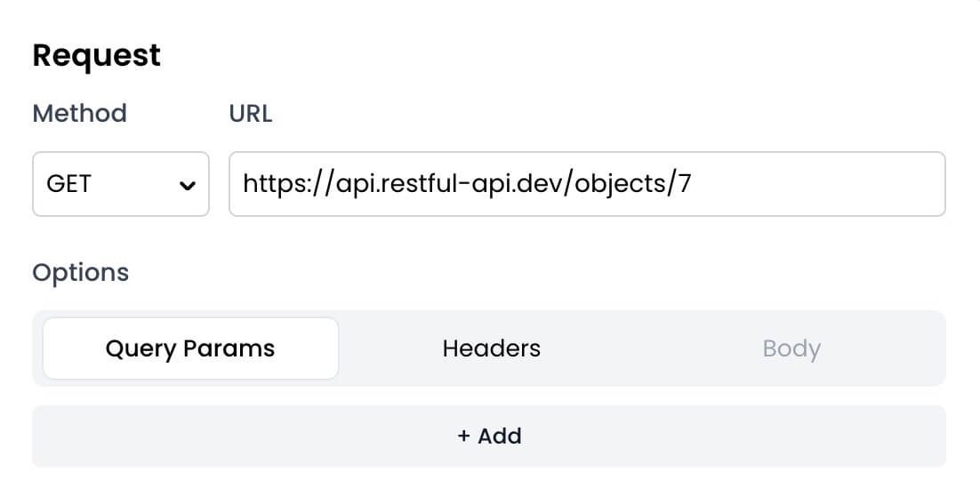Viewport: 980px width, 496px height.
Task: Switch to the Headers tab
Action: click(x=491, y=348)
